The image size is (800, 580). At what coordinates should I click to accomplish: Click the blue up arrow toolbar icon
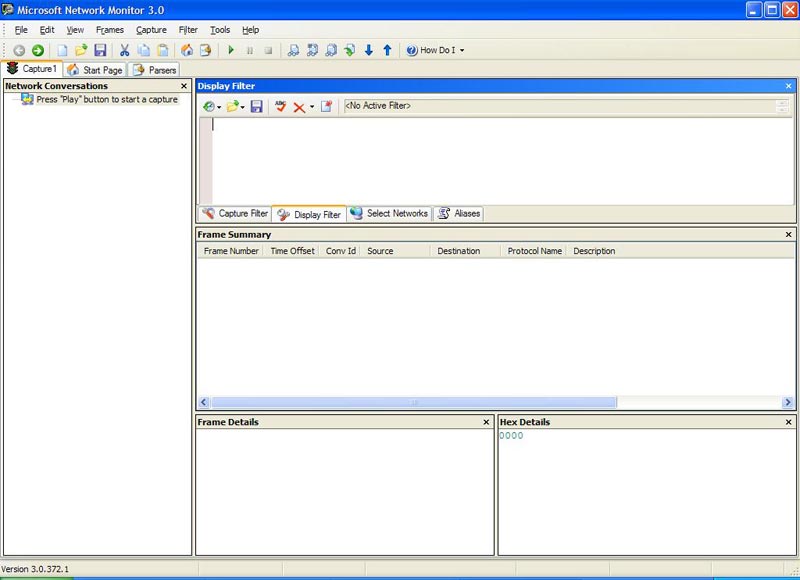(387, 50)
